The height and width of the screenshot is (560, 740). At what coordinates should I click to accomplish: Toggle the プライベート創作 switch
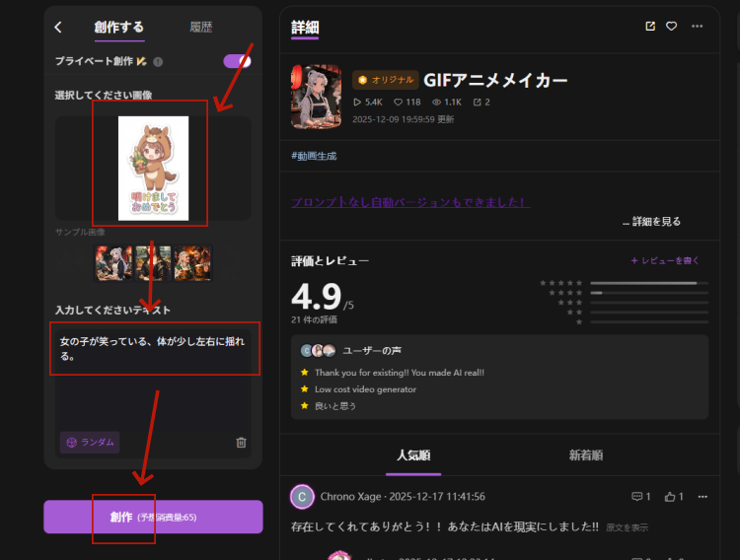click(x=237, y=61)
